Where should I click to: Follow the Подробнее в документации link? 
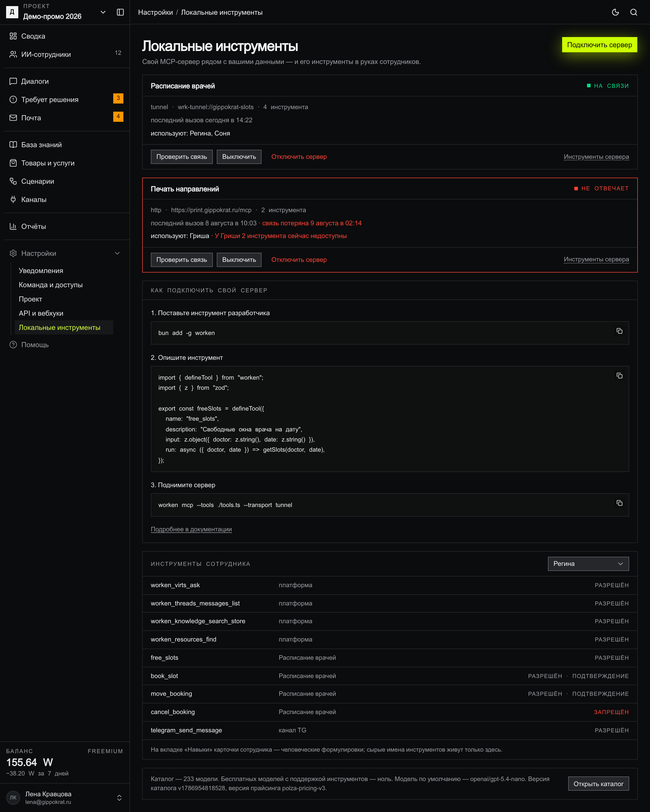coord(191,529)
